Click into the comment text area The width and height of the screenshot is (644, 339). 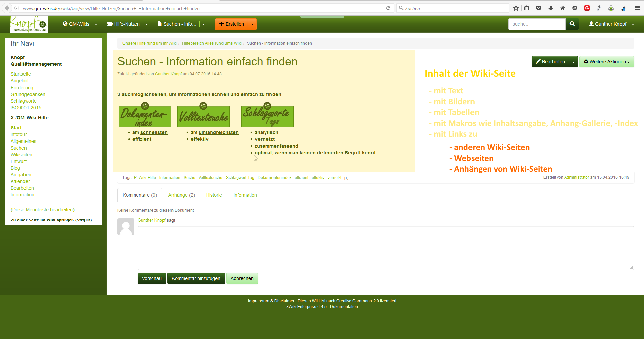385,248
